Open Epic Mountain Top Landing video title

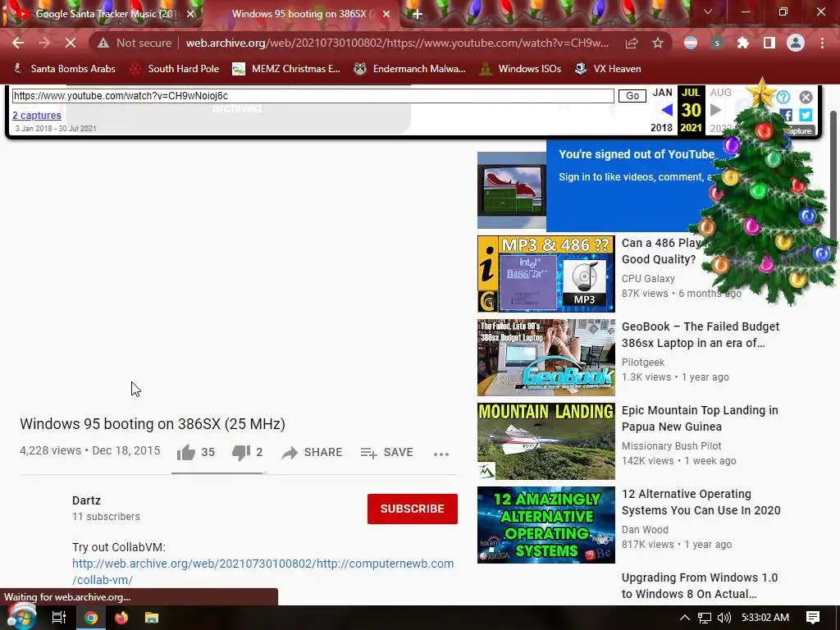pos(700,418)
